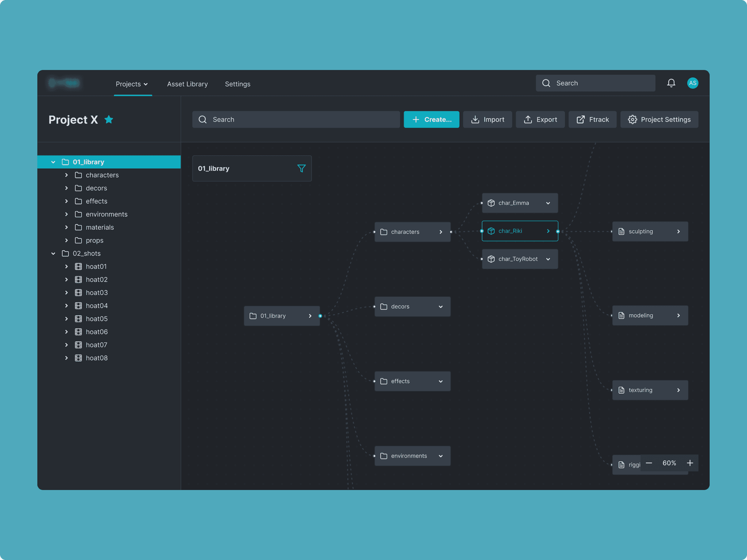Viewport: 747px width, 560px height.
Task: Click the notification bell icon
Action: coord(671,83)
